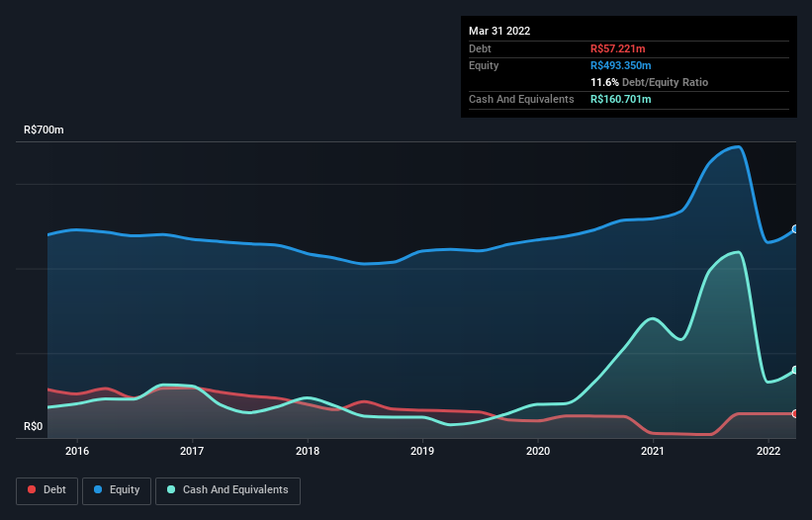Click the red Debt legend dot

click(32, 489)
